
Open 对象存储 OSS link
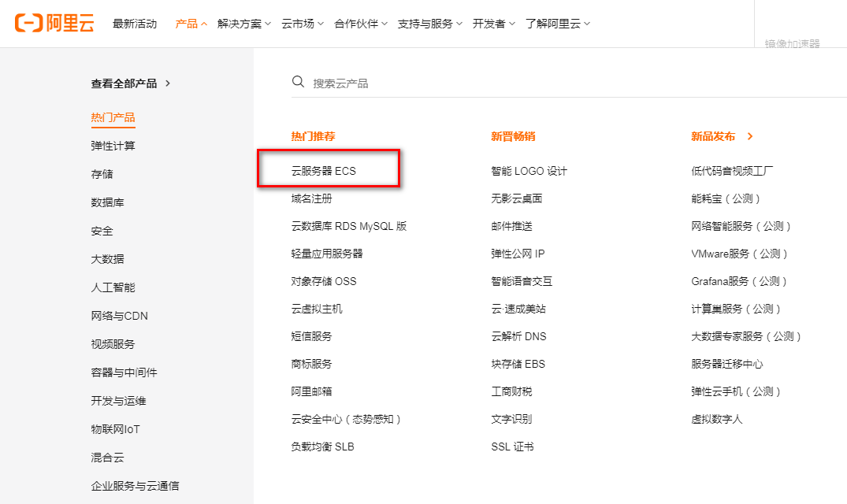coord(324,281)
